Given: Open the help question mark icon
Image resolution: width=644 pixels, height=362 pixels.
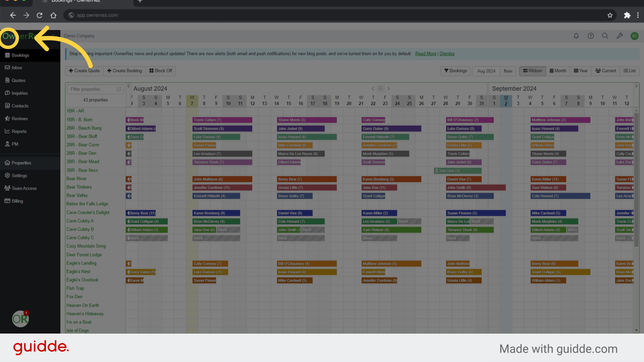Looking at the screenshot, I should (591, 36).
